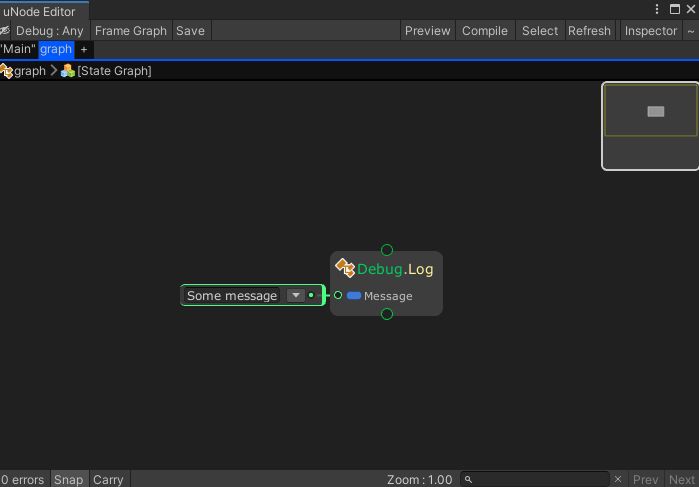699x487 pixels.
Task: Open the Inspector panel
Action: coord(651,31)
